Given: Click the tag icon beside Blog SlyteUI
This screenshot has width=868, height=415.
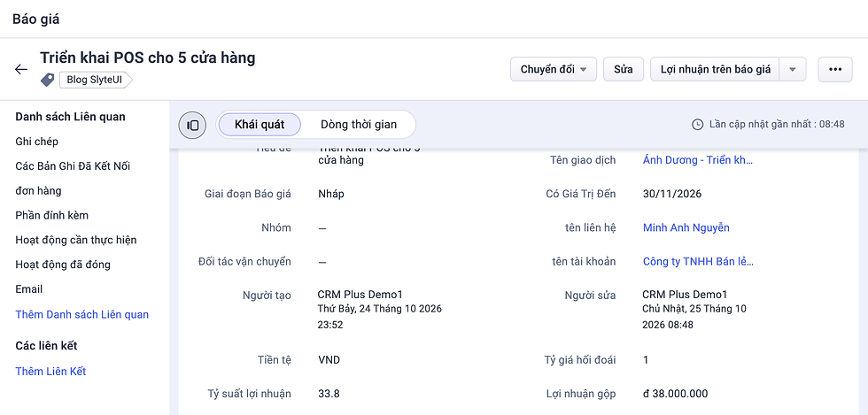Looking at the screenshot, I should pos(48,81).
